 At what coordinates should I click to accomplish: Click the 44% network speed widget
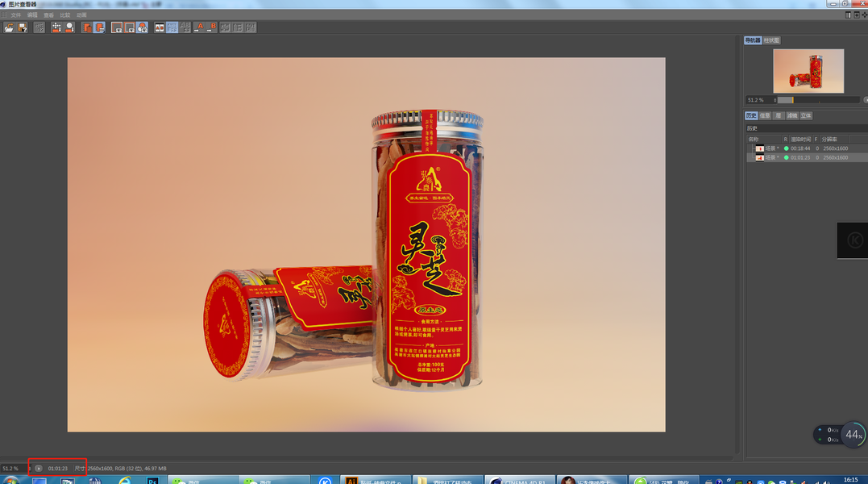coord(841,435)
